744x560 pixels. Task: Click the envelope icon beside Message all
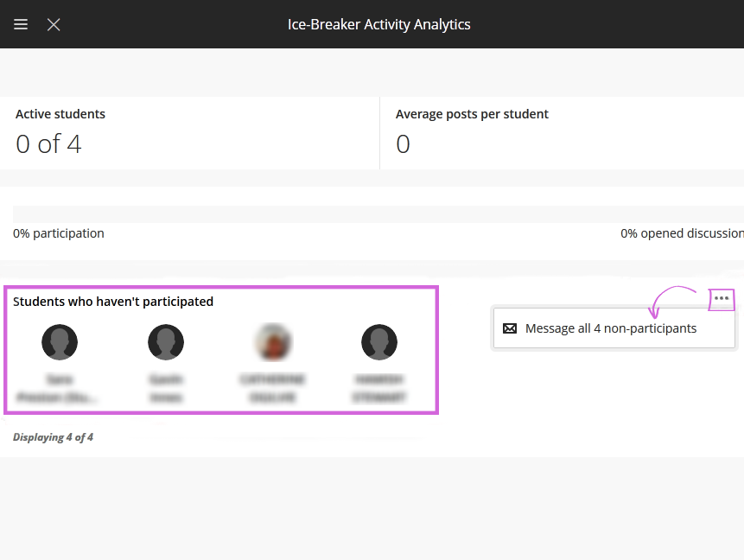[x=510, y=328]
